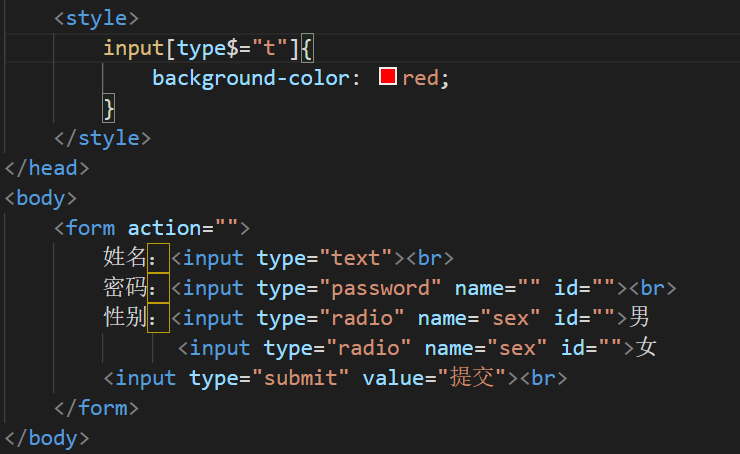Click the highlighted colon after 姓名

tap(158, 258)
